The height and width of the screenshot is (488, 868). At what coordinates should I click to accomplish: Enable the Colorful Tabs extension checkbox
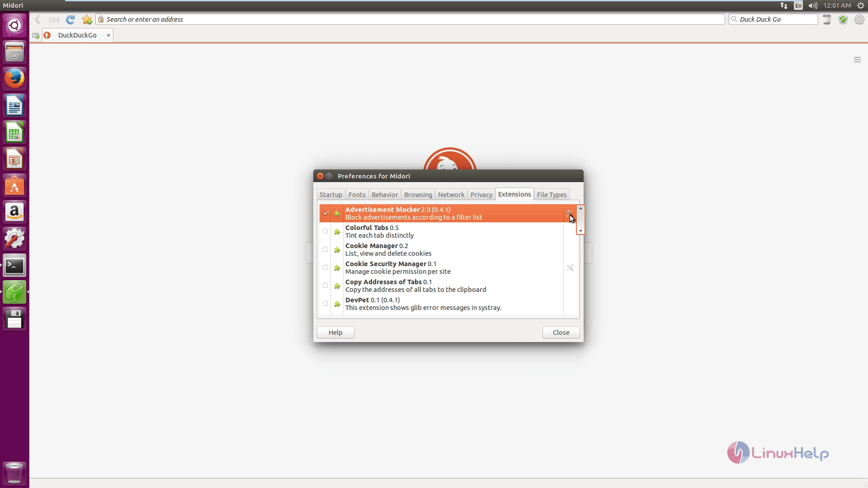325,231
